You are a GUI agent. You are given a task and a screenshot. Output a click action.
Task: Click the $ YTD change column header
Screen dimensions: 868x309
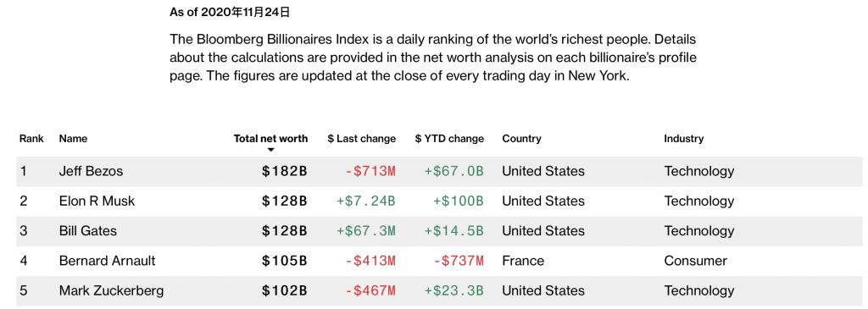pyautogui.click(x=449, y=138)
